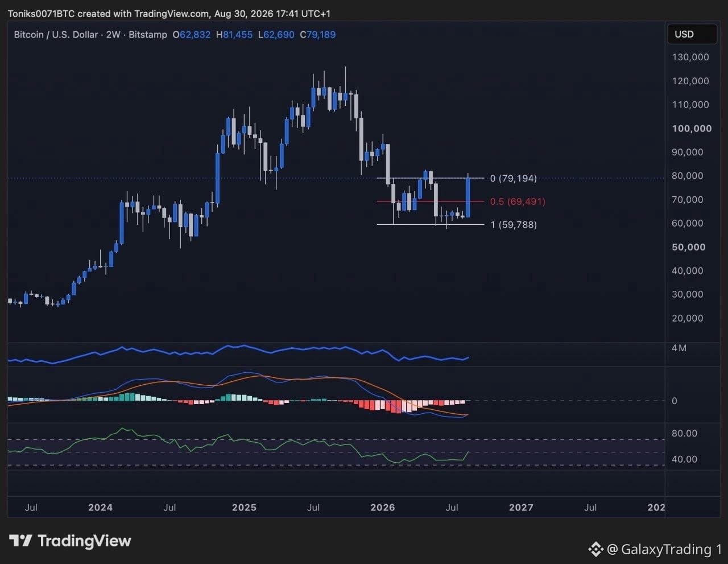Screen dimensions: 728x564
Task: Click the Jul label between 2025 and 2026
Action: 313,507
